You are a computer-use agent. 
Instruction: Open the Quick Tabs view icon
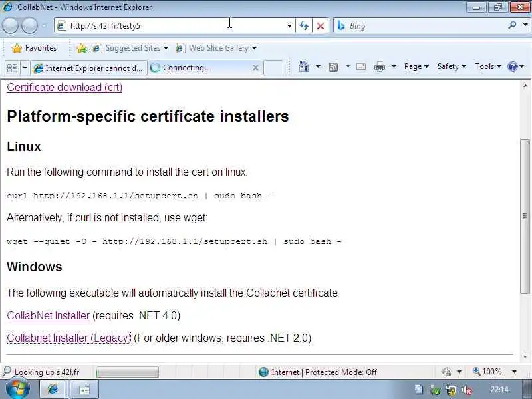[x=12, y=68]
